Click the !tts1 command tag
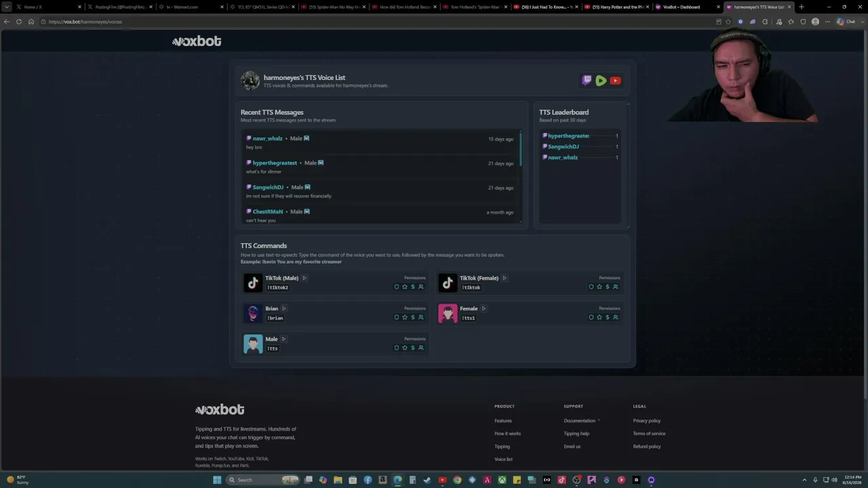This screenshot has width=868, height=488. pos(468,318)
